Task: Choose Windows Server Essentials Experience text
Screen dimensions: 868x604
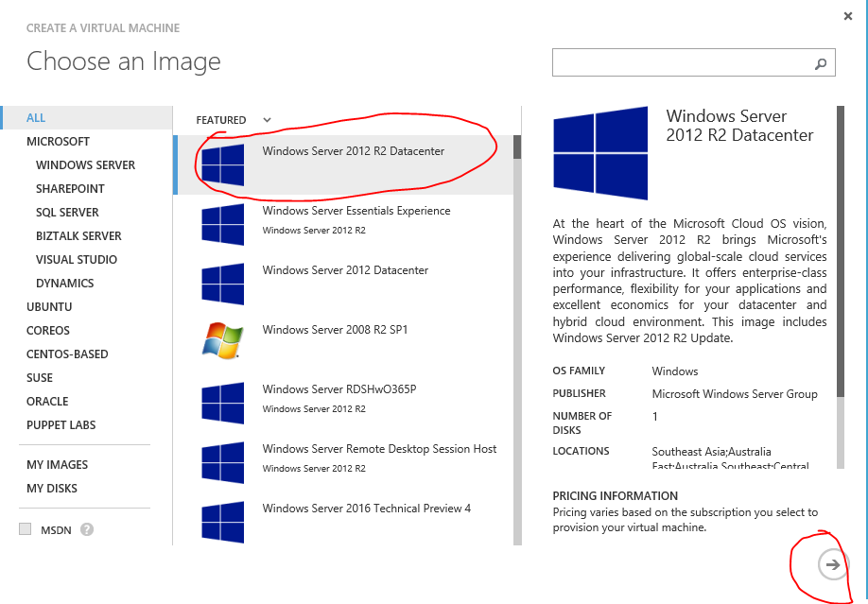Action: [356, 211]
